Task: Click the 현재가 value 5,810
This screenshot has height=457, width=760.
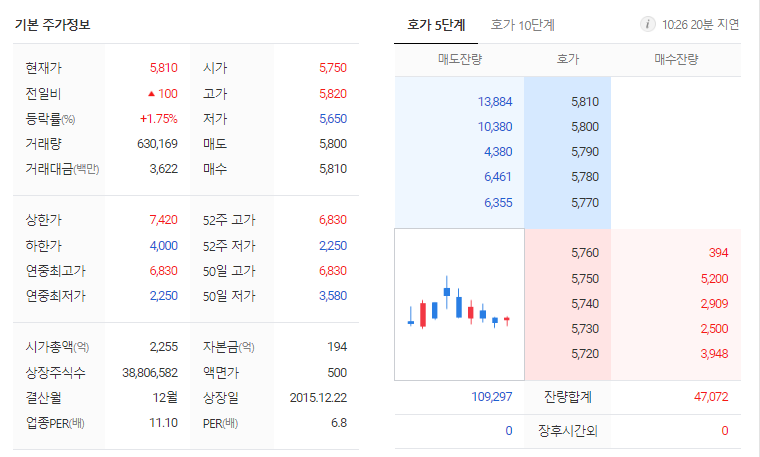Action: coord(164,67)
